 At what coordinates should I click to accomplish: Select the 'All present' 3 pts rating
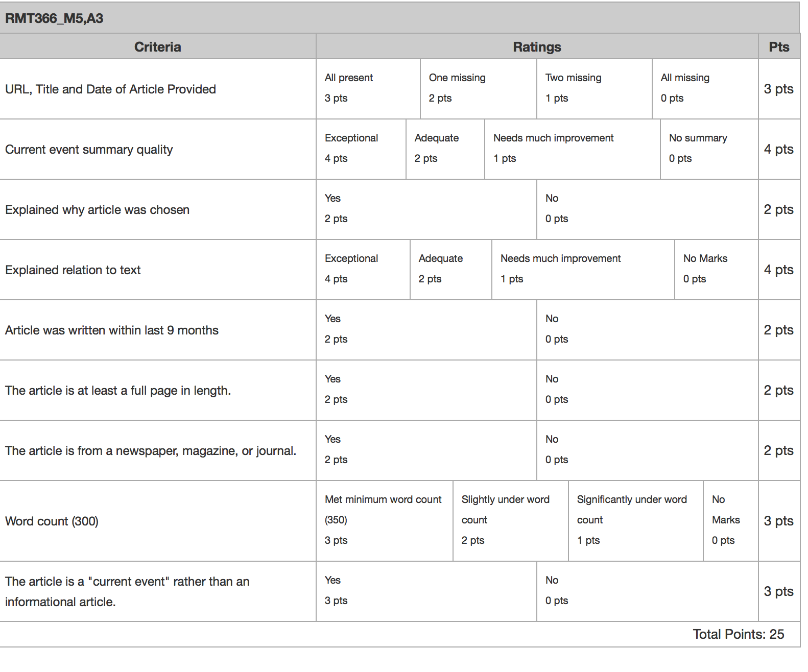[x=368, y=89]
